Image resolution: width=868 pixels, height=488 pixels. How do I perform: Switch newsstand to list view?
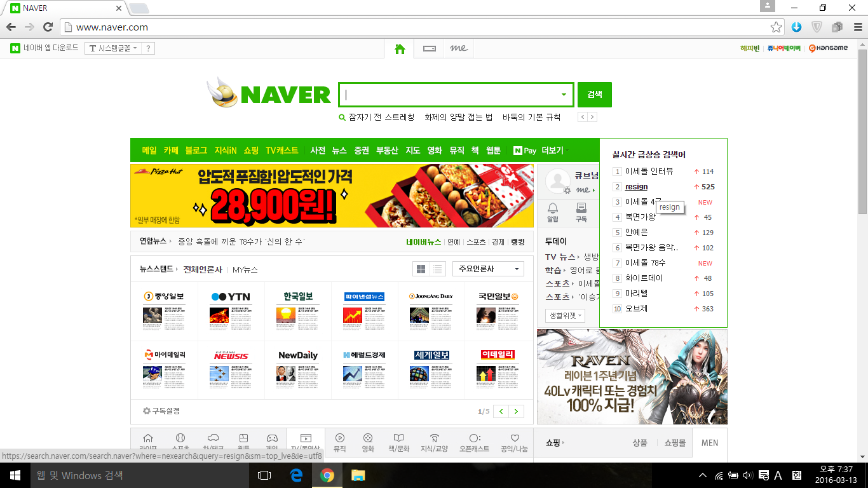tap(437, 269)
